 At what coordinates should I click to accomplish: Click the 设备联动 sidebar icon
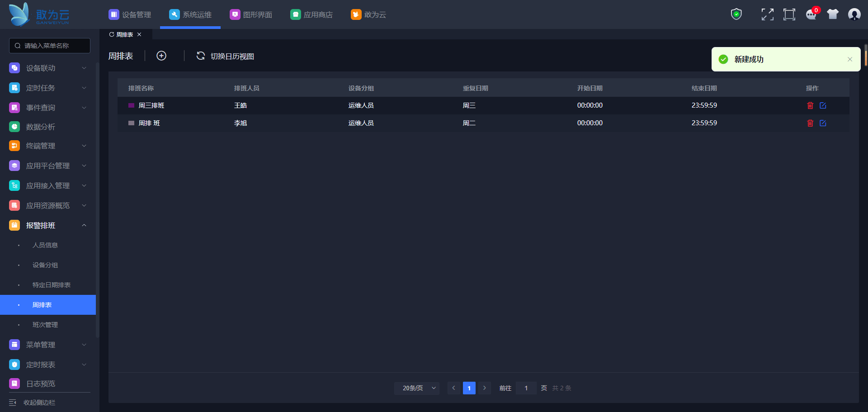click(14, 68)
